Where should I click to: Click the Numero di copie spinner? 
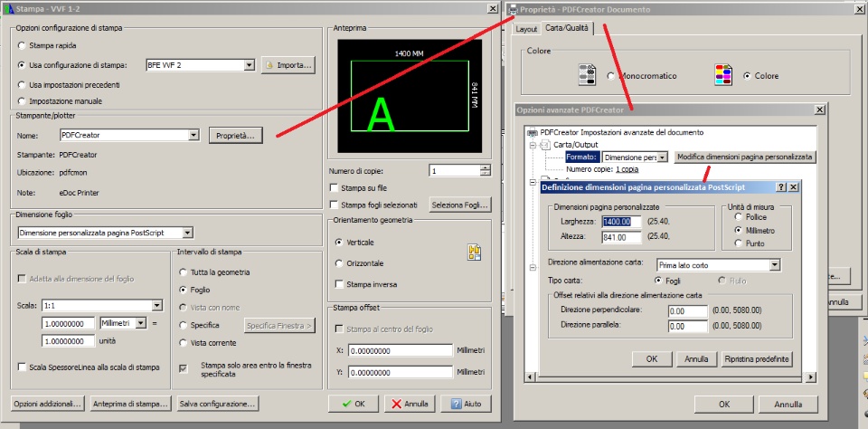click(x=486, y=171)
